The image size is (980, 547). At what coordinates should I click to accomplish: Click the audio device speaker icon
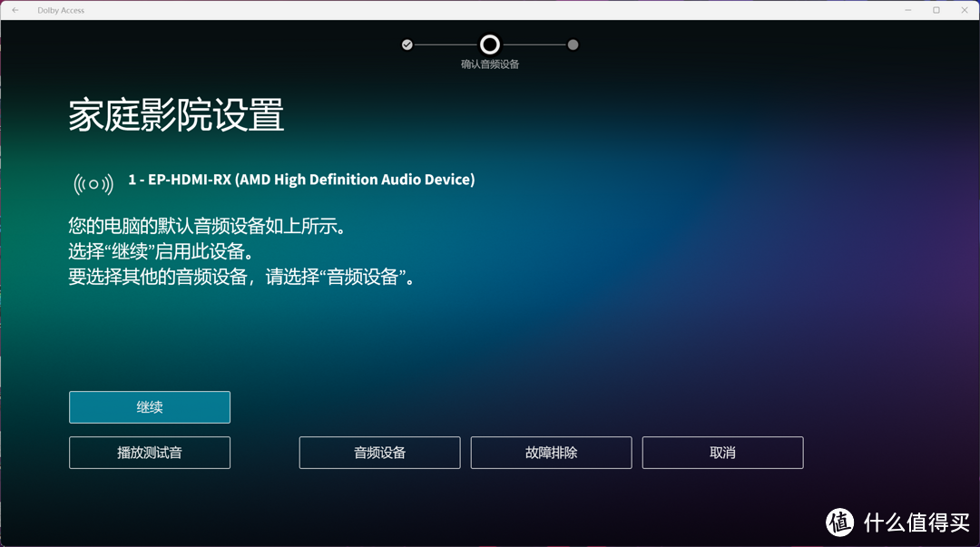click(93, 184)
